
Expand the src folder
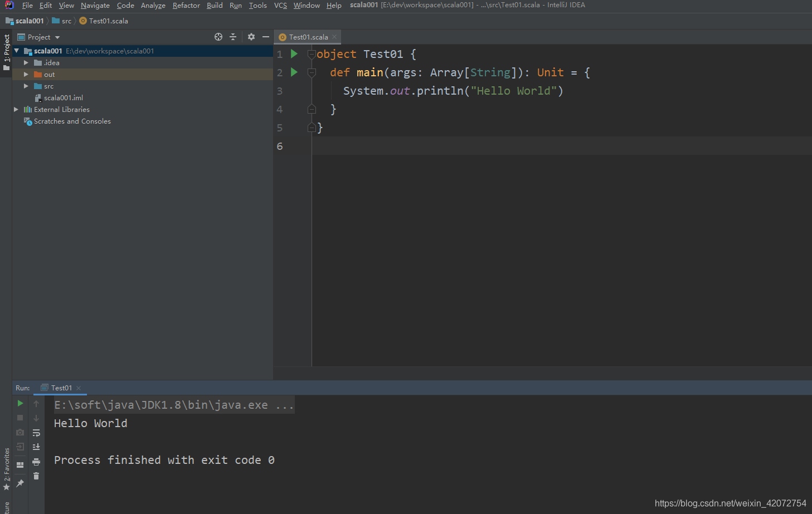pos(26,86)
